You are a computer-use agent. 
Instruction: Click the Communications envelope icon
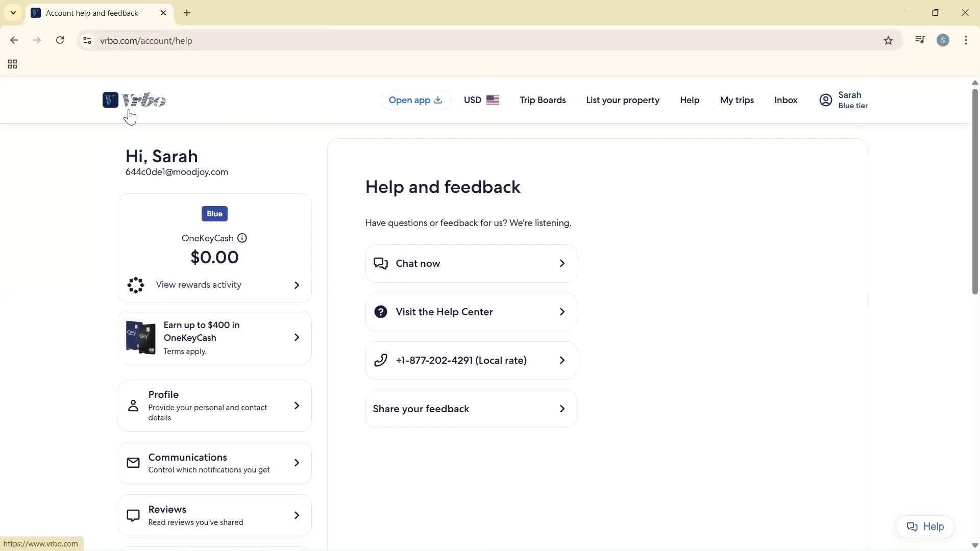point(133,462)
